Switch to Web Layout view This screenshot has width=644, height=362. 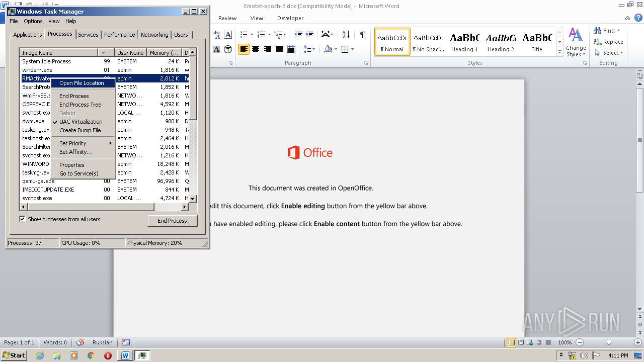click(530, 342)
